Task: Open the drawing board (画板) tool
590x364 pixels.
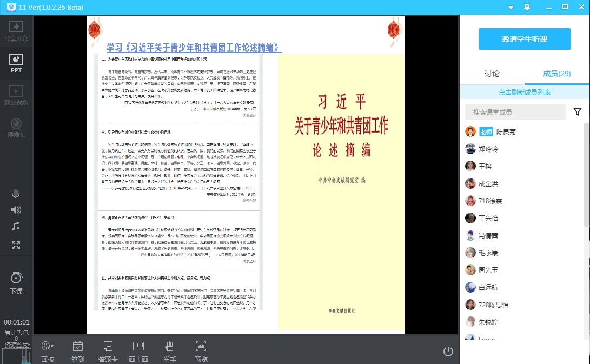Action: 48,352
